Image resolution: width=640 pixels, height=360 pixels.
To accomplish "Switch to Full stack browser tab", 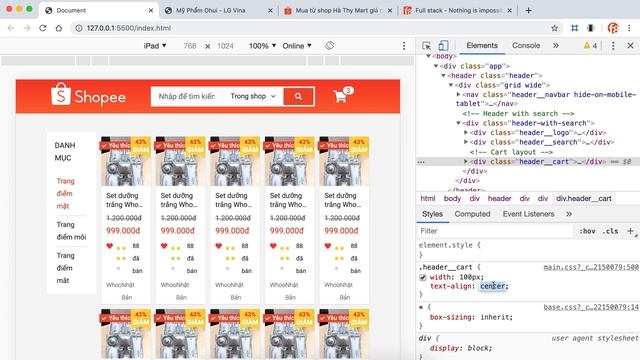I will tap(459, 11).
